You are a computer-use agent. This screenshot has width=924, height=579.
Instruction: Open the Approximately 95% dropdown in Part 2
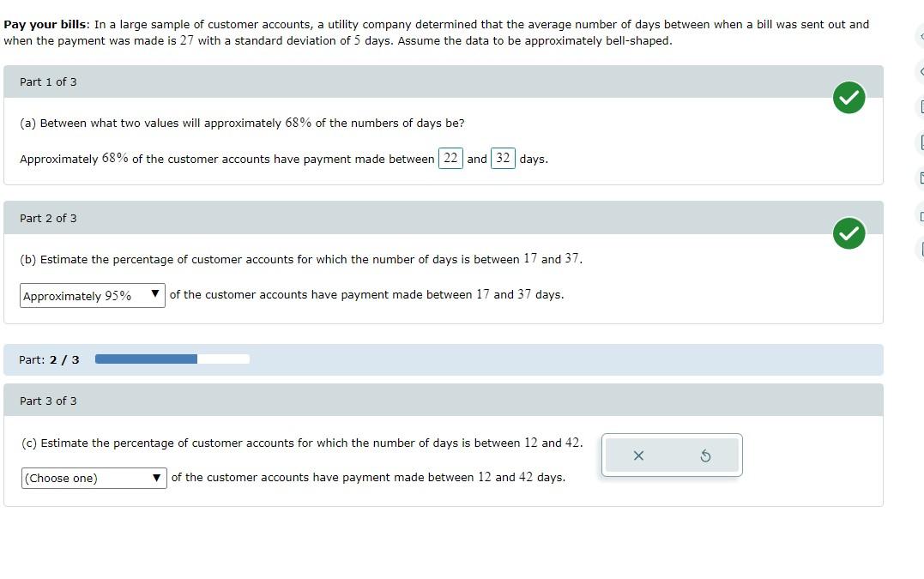[90, 295]
